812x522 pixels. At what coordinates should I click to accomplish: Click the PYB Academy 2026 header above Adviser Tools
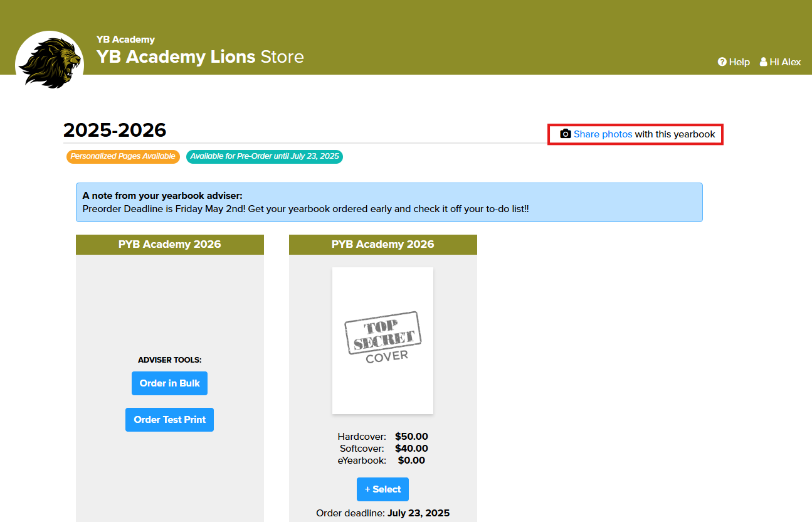(170, 245)
